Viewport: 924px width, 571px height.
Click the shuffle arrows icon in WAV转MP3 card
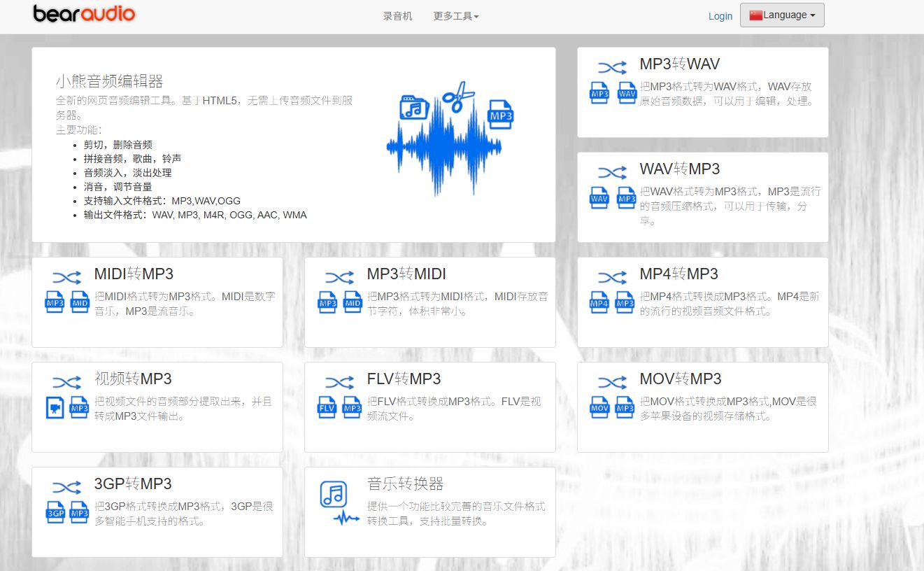point(613,173)
